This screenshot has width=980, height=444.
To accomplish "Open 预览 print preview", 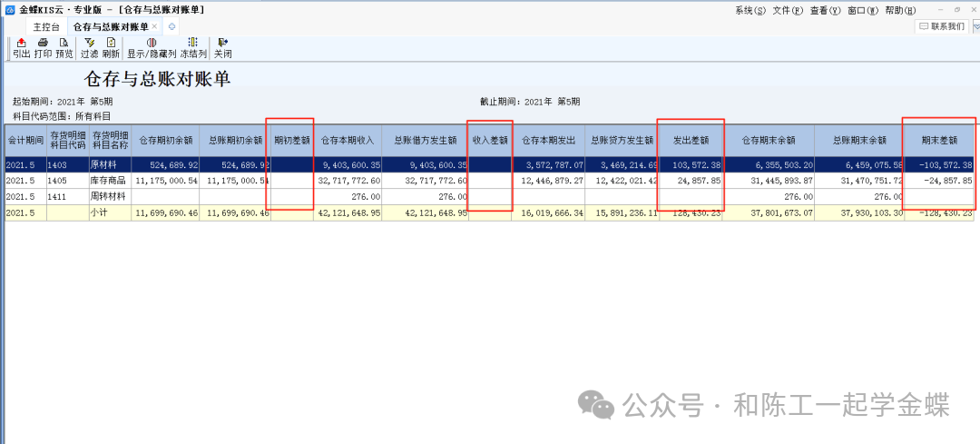I will pos(64,47).
